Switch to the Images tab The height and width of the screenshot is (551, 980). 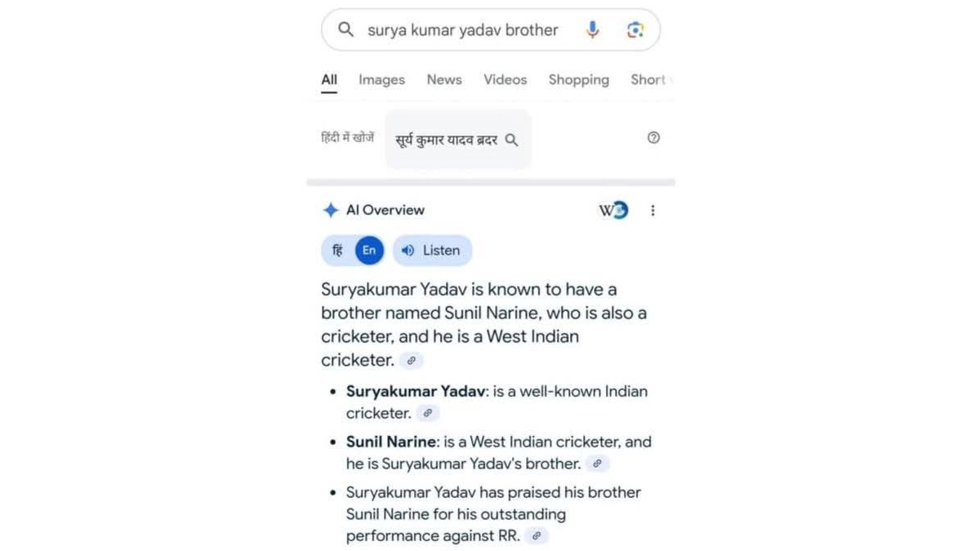click(x=381, y=80)
